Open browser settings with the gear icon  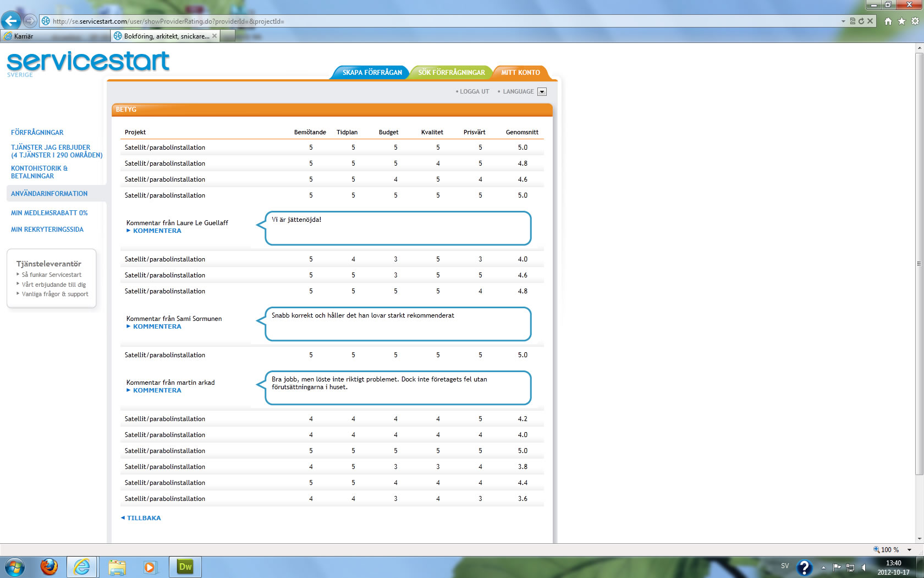(x=915, y=21)
